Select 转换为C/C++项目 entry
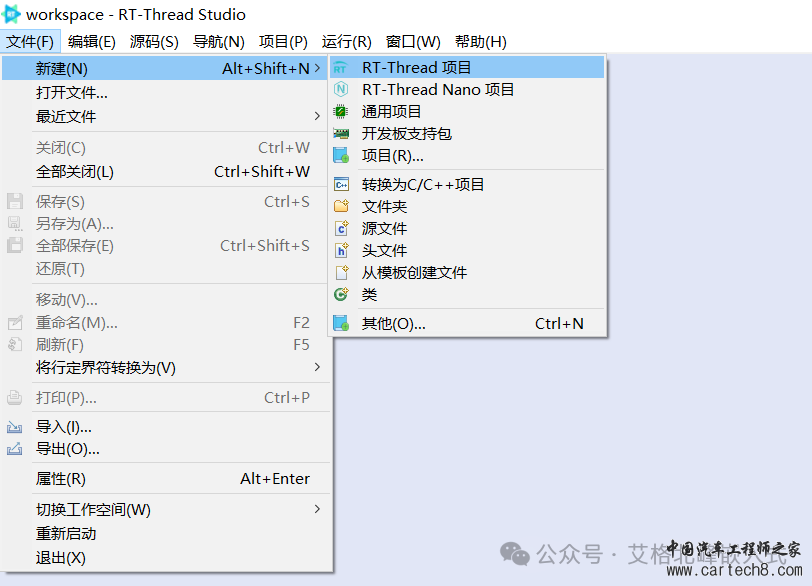This screenshot has width=812, height=586. tap(467, 184)
